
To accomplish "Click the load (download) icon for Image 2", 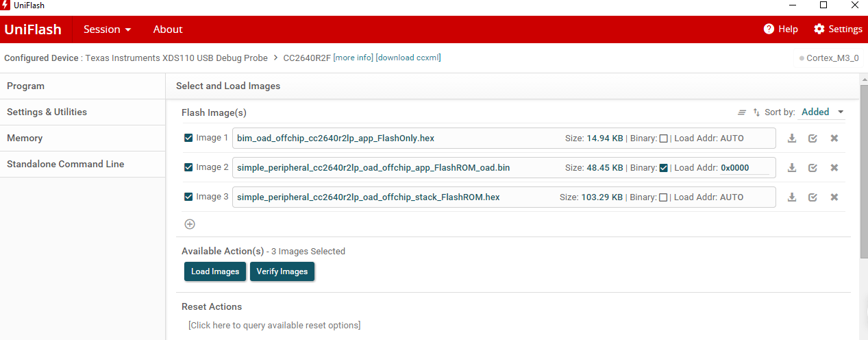I will click(792, 168).
